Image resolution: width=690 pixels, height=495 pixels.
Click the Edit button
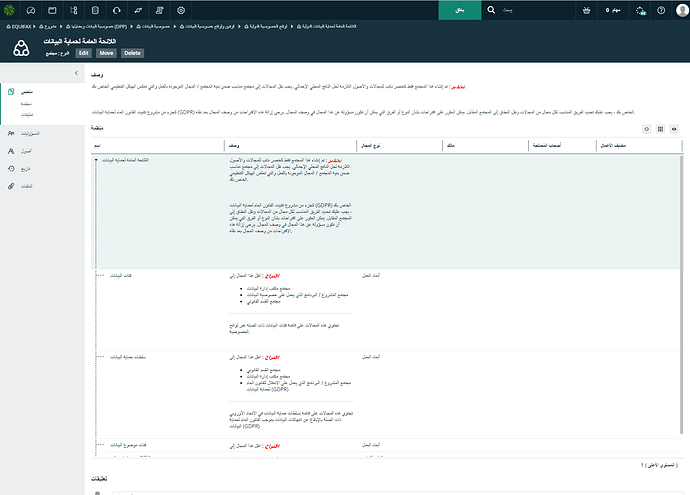click(x=84, y=53)
